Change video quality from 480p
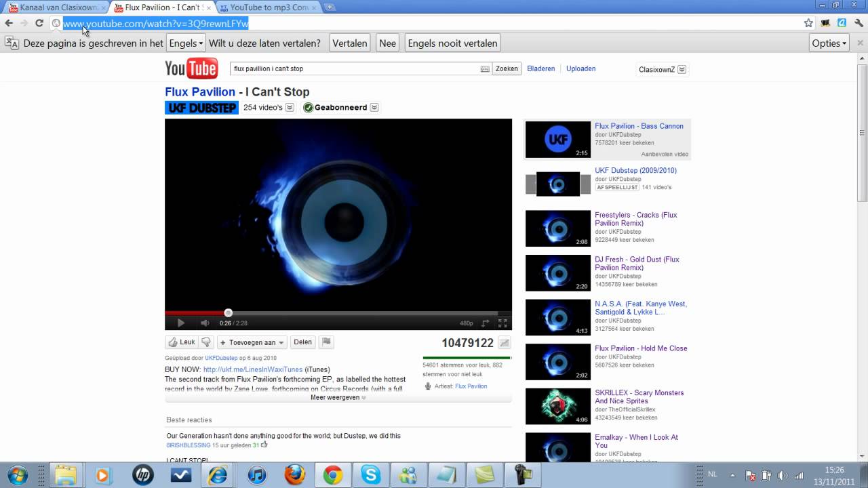This screenshot has height=488, width=868. click(467, 323)
